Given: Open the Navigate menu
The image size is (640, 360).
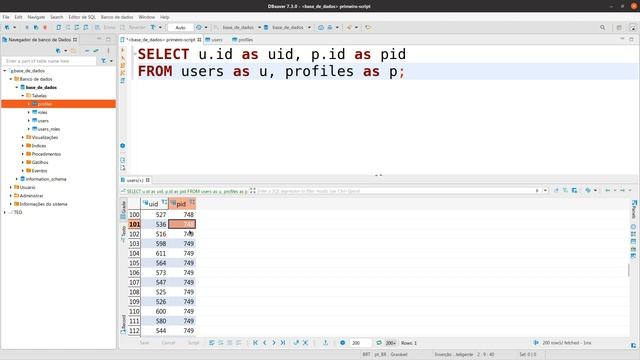Looking at the screenshot, I should point(36,17).
